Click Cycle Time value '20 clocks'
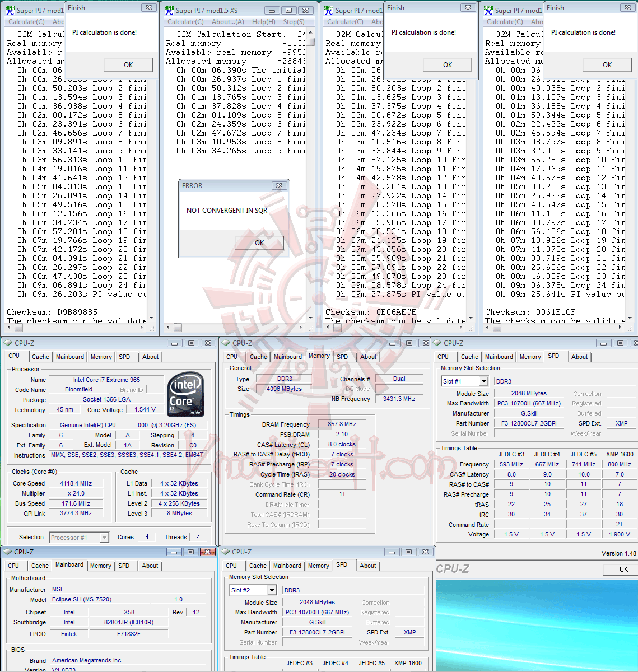Viewport: 638px width, 672px height. [x=342, y=474]
